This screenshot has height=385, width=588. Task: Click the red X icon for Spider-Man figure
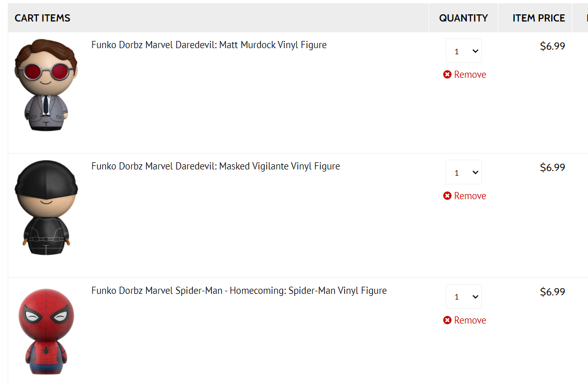click(x=447, y=320)
